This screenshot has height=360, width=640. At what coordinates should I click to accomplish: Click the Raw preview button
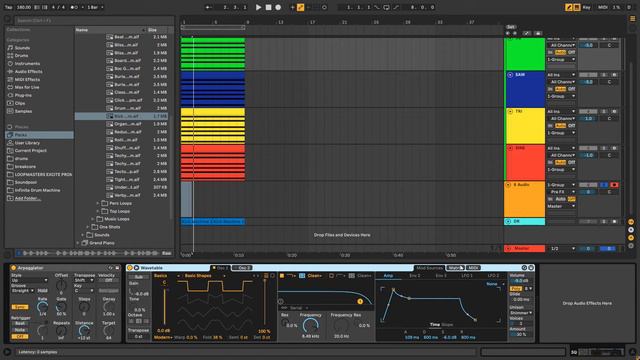click(x=167, y=253)
